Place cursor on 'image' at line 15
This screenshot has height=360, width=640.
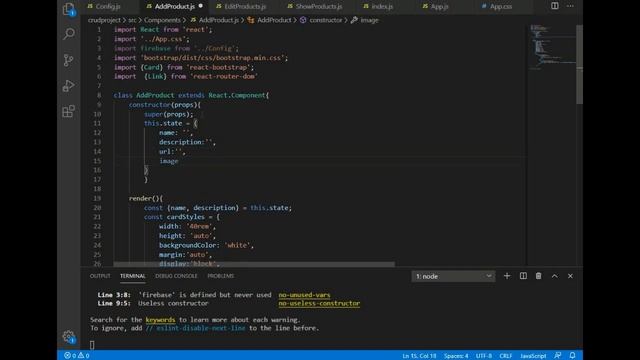click(169, 161)
